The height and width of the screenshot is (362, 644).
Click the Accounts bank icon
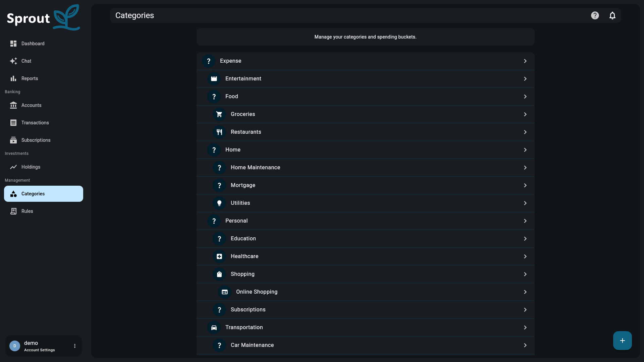(x=13, y=105)
